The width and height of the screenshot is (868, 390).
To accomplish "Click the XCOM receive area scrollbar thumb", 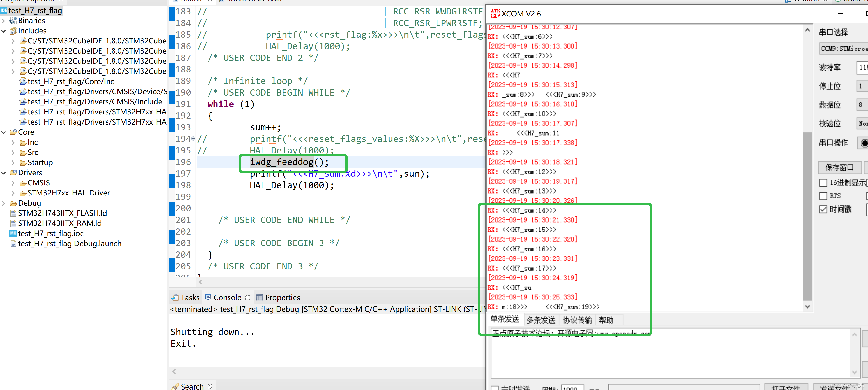I will [807, 216].
